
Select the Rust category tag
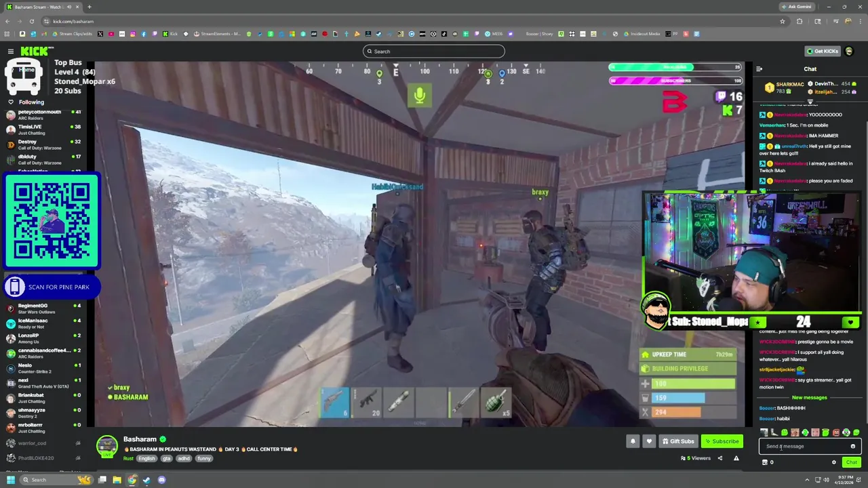click(128, 459)
